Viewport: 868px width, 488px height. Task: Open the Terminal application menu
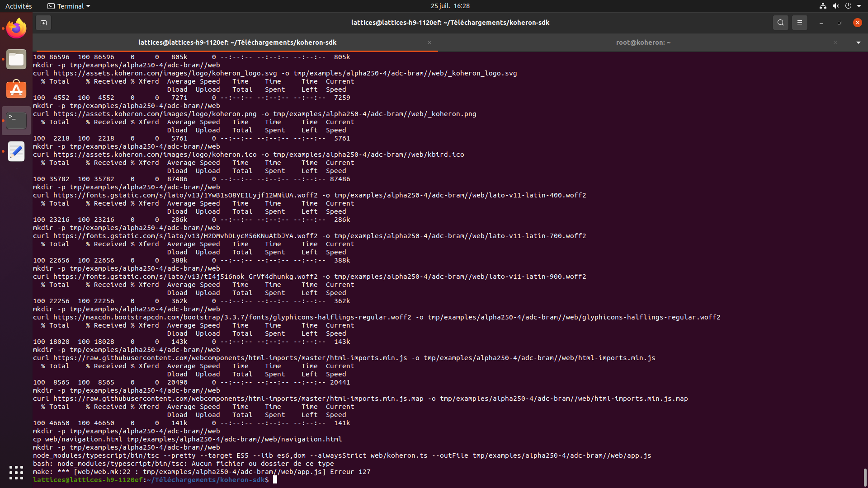pyautogui.click(x=68, y=6)
